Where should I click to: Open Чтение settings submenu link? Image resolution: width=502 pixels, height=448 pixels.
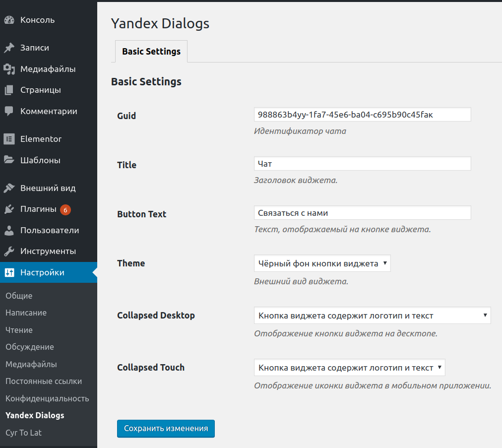(x=19, y=330)
